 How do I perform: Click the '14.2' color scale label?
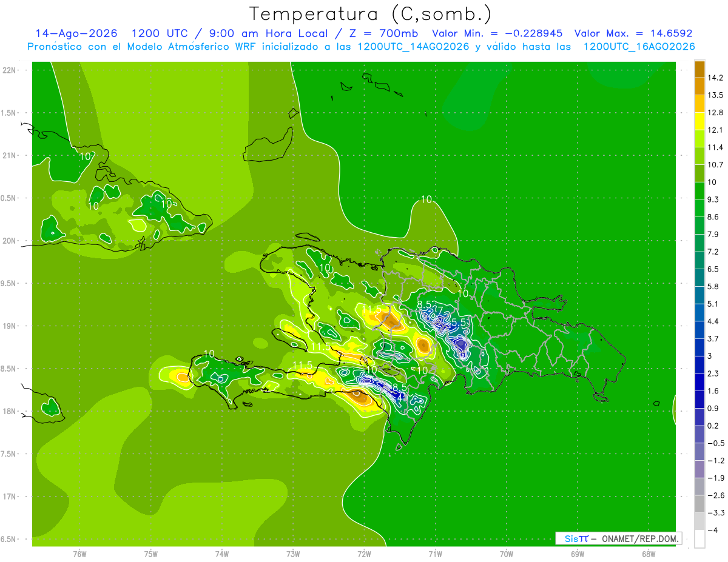pos(716,78)
